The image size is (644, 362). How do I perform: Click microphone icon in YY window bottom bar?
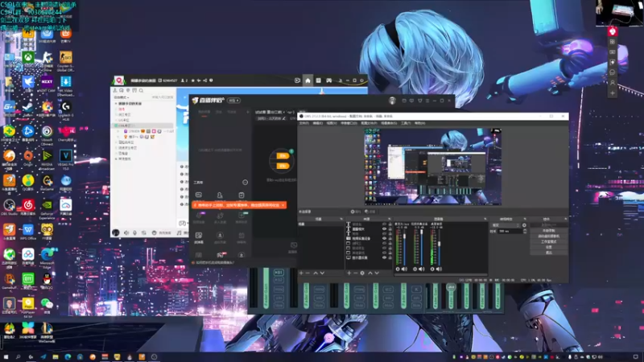point(134,232)
